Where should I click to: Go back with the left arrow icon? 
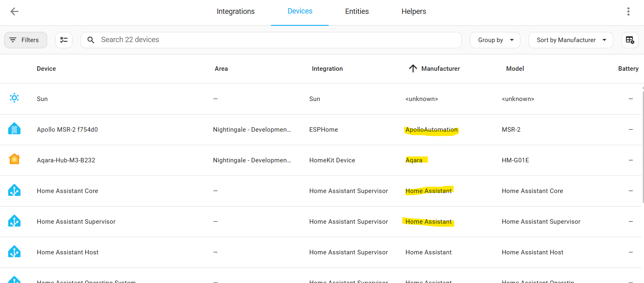point(14,11)
